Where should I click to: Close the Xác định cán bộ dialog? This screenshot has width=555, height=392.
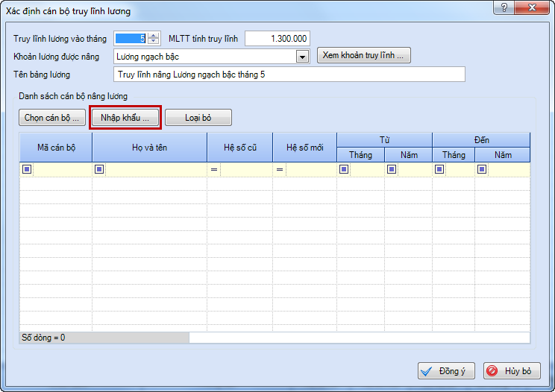pos(532,7)
